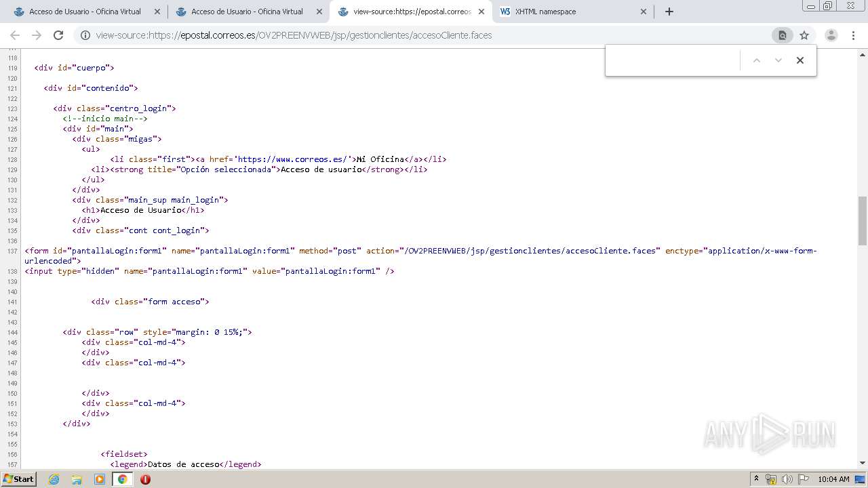Screen dimensions: 868x488
Task: Go to previous find result with up arrow
Action: (x=757, y=60)
